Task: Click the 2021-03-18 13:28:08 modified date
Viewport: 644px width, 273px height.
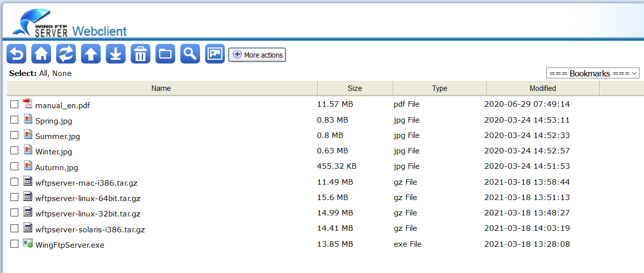Action: tap(527, 244)
